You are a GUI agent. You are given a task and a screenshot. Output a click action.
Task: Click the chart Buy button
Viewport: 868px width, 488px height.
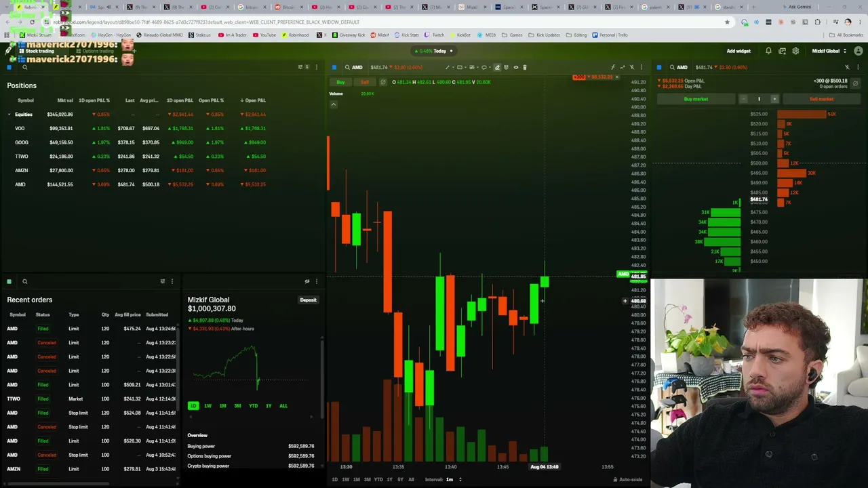pos(340,82)
